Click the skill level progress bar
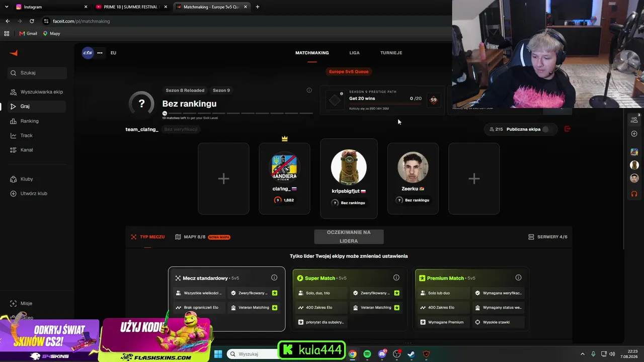The height and width of the screenshot is (362, 644). 237,113
